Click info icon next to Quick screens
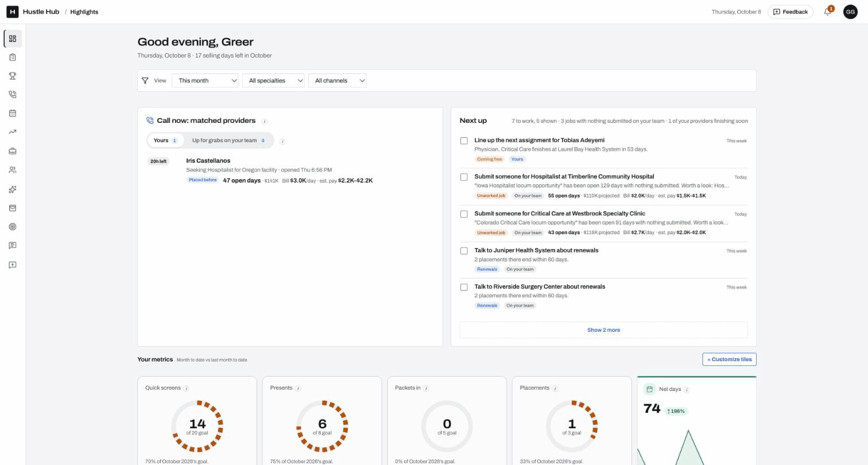This screenshot has width=868, height=465. pos(186,388)
